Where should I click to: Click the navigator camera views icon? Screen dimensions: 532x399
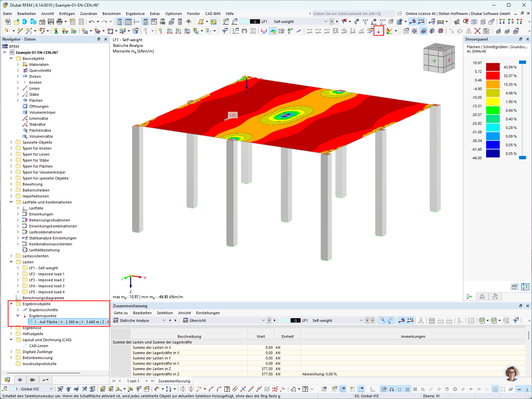coord(33,380)
